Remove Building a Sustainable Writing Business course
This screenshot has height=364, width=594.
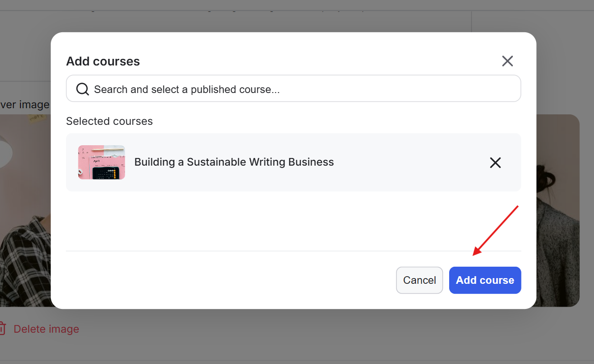pos(495,162)
